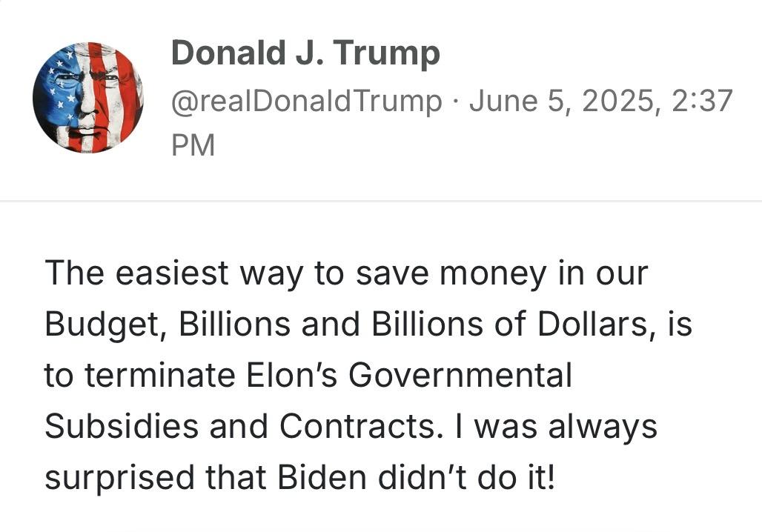This screenshot has height=532, width=762.
Task: Click the word Subsidies in the post
Action: point(122,426)
